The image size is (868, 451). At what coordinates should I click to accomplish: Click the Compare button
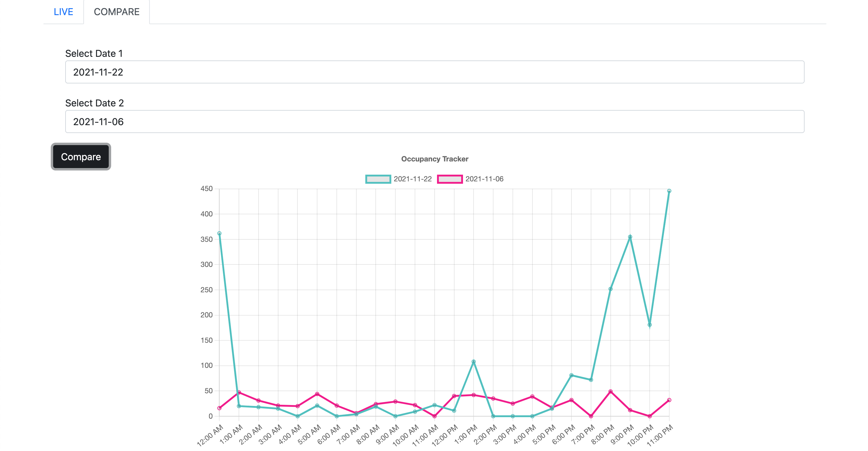(x=81, y=157)
